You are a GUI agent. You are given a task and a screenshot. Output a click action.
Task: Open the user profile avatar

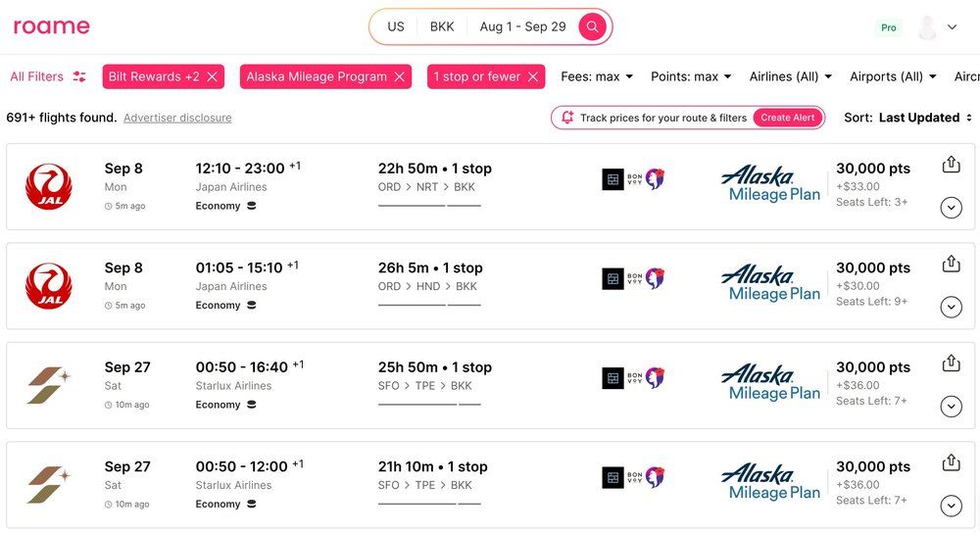coord(927,27)
